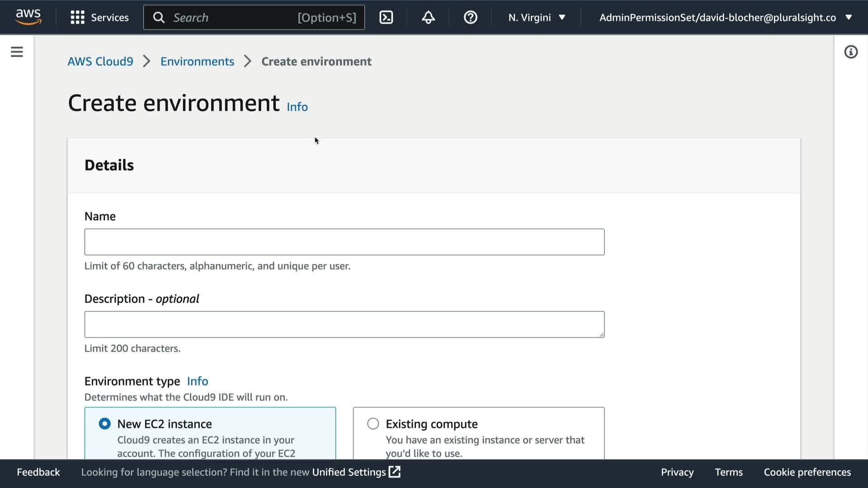Open the notifications bell
The height and width of the screenshot is (488, 868).
(428, 17)
